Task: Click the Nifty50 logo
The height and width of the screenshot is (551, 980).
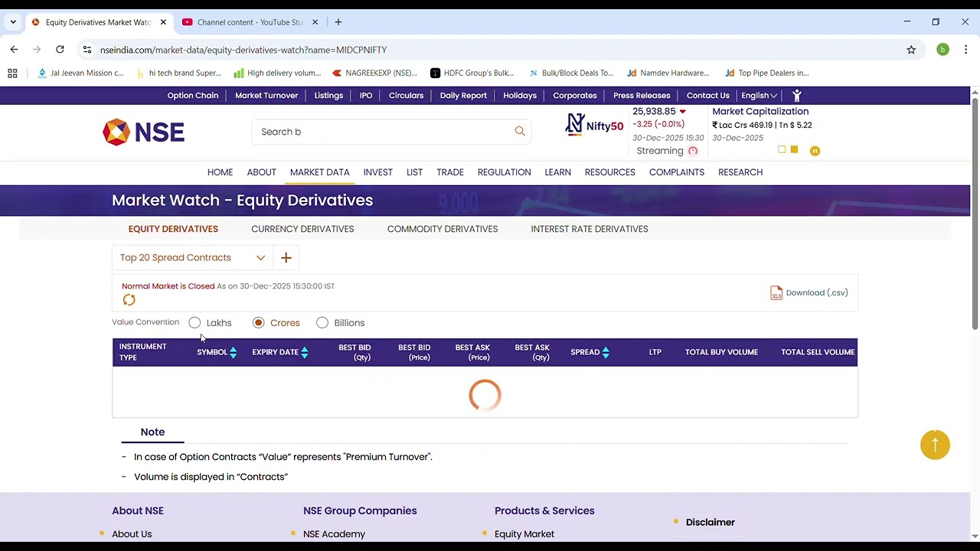Action: (594, 125)
